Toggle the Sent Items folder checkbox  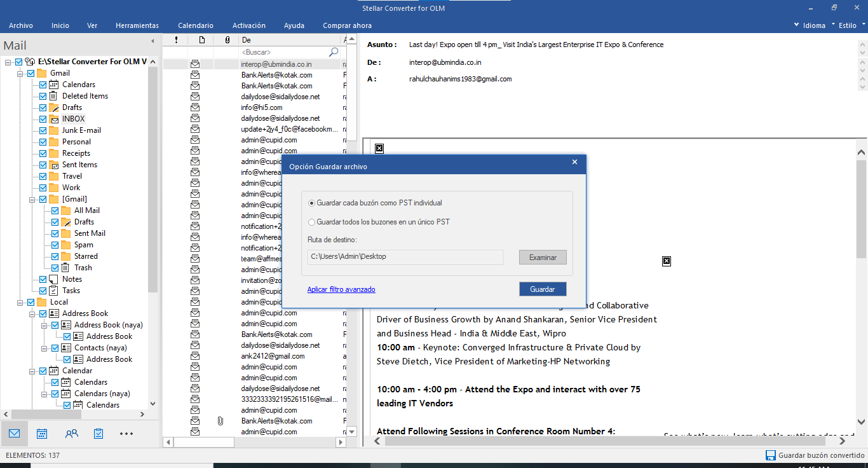pyautogui.click(x=43, y=165)
